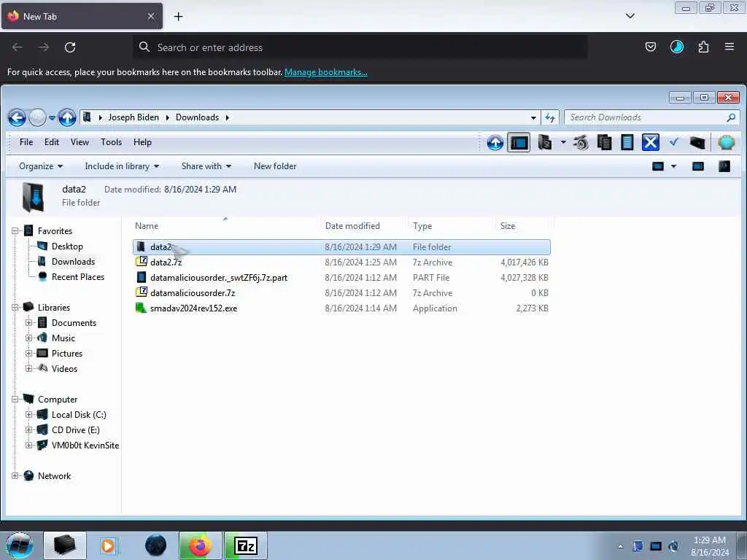Open the view options dropdown arrow
Viewport: 747px width, 560px height.
coord(673,166)
